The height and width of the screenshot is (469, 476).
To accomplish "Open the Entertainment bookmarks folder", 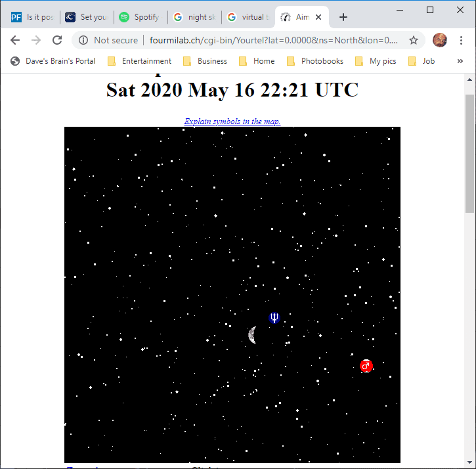I will [x=140, y=61].
